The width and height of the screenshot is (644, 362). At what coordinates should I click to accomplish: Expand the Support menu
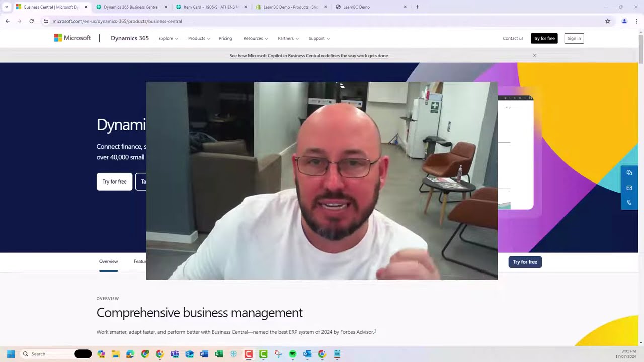click(319, 38)
